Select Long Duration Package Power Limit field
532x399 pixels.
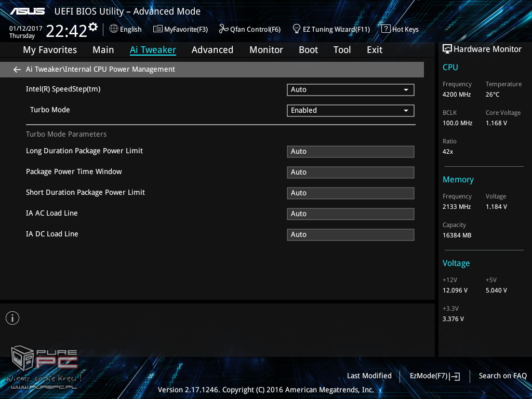click(350, 152)
